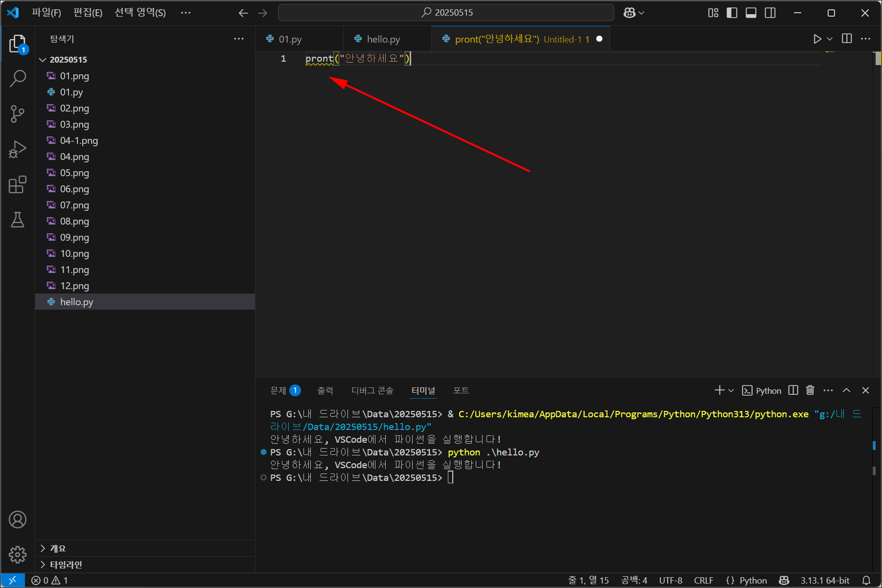Click the command center search box 20250515
Screen dimensions: 882x588
pyautogui.click(x=446, y=13)
